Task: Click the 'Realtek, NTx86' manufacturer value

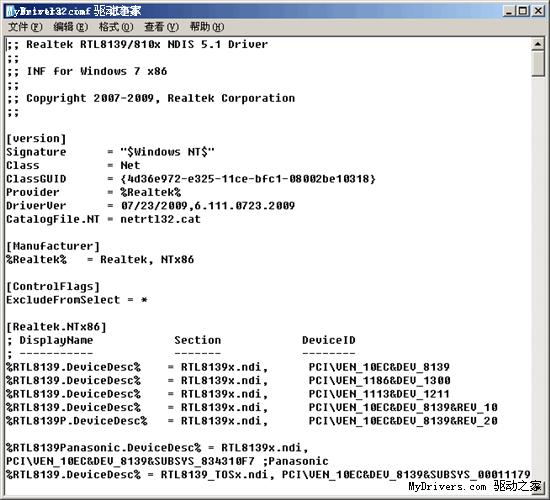Action: tap(147, 260)
